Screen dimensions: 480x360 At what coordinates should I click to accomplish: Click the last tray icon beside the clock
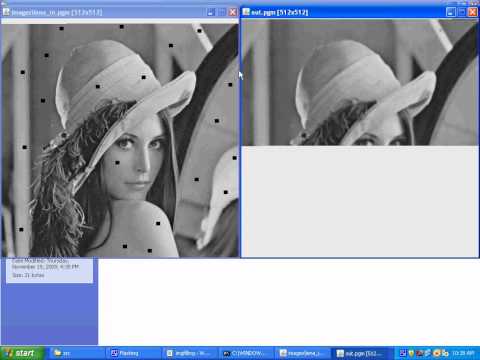coord(445,353)
